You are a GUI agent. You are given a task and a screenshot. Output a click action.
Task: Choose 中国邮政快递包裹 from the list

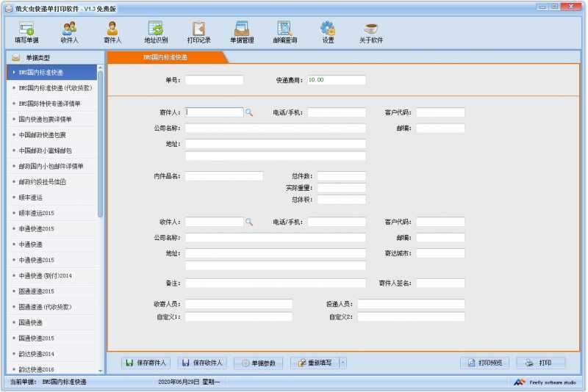42,135
